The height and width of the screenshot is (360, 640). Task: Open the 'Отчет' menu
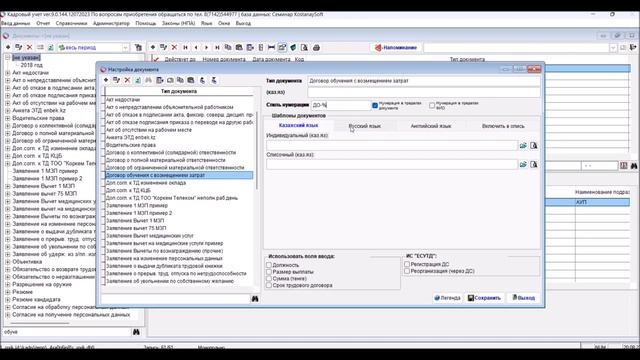[43, 23]
